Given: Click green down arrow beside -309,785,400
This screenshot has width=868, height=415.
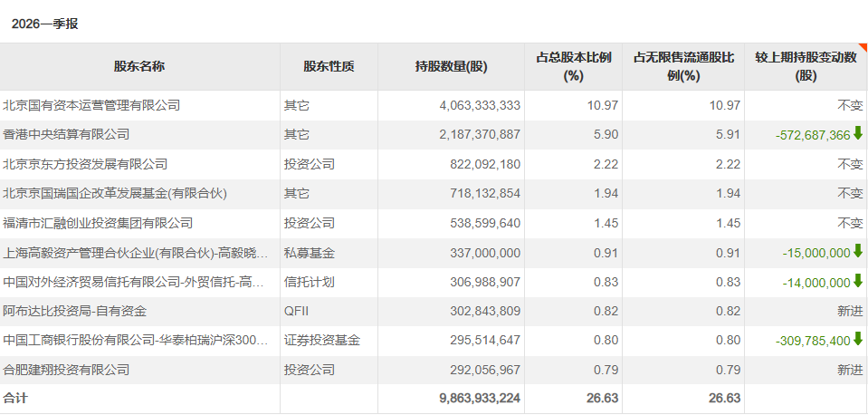Looking at the screenshot, I should (857, 340).
